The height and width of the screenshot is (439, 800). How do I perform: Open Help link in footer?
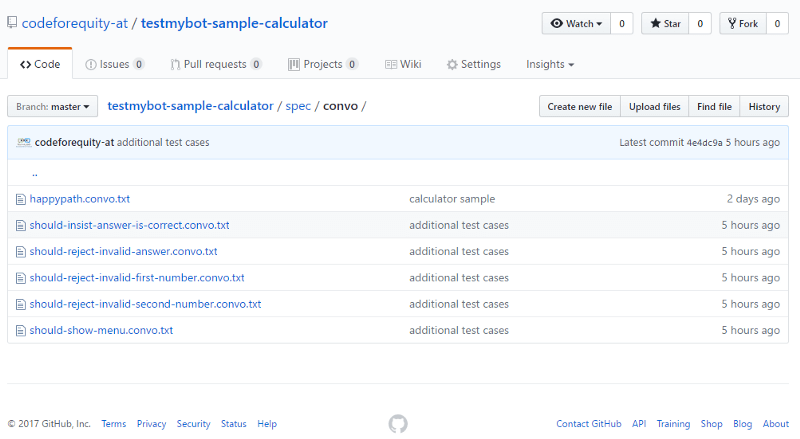click(267, 424)
